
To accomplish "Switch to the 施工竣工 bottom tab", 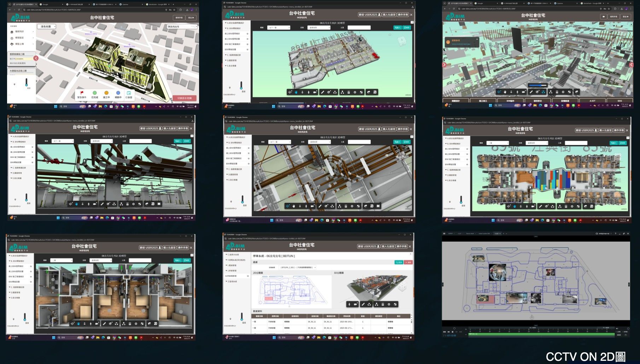I will pyautogui.click(x=483, y=101).
